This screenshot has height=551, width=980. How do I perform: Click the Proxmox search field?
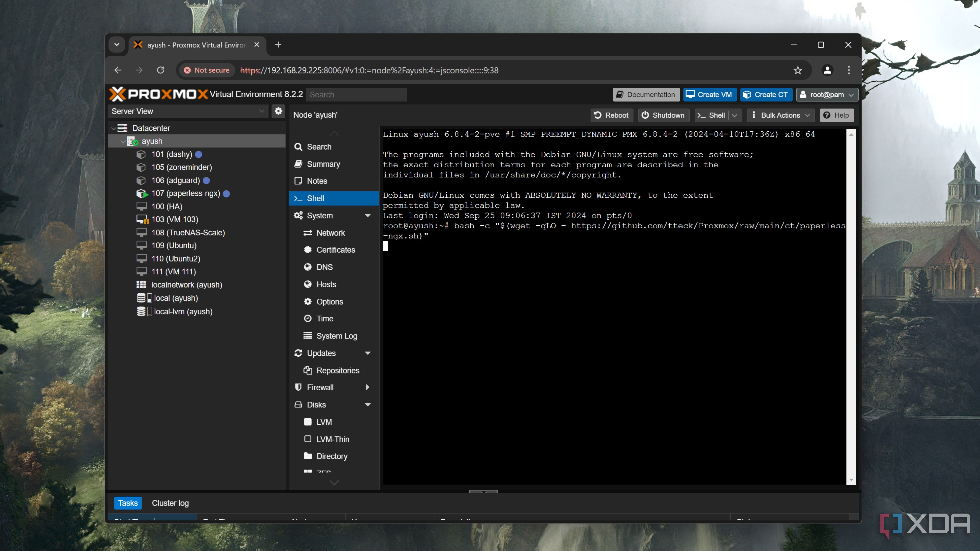pos(356,95)
